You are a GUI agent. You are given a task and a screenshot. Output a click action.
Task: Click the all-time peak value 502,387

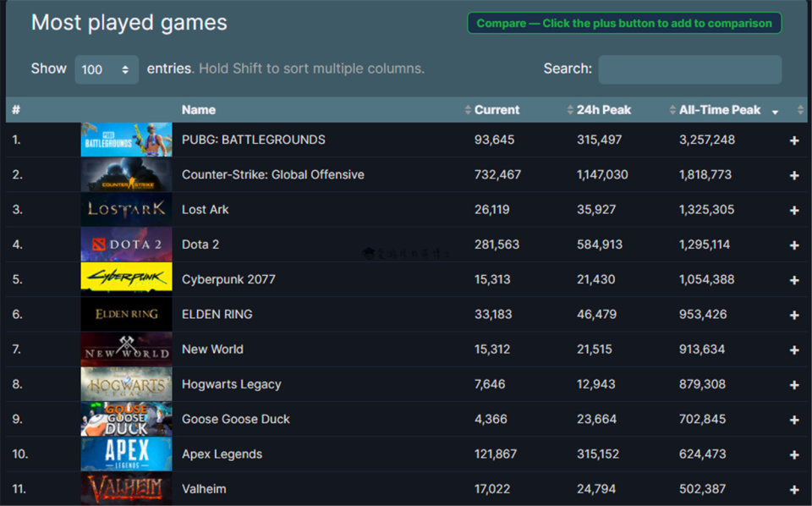coord(702,488)
